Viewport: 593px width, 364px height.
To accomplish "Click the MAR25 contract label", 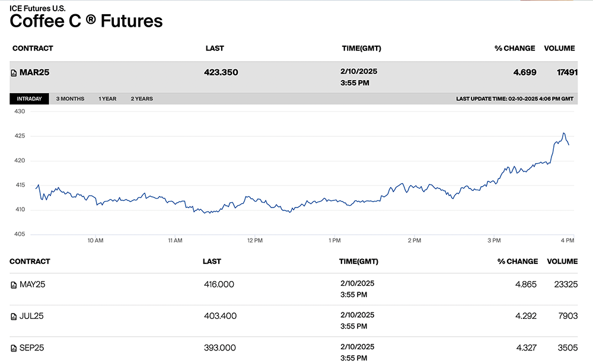I will tap(34, 72).
